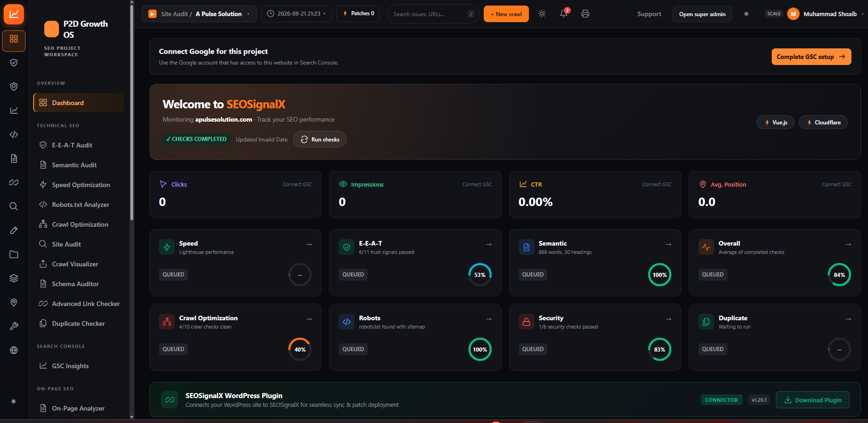Click the M user avatar

793,14
